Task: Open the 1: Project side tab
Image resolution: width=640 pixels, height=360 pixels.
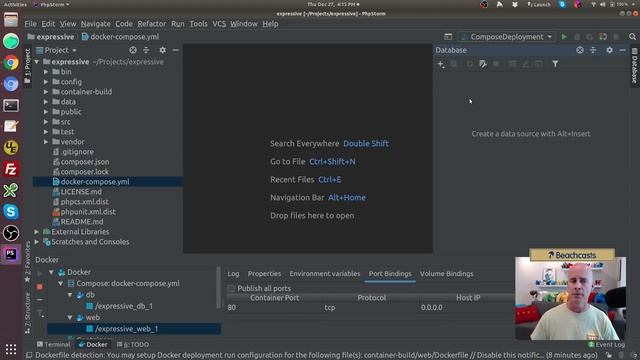Action: pos(27,66)
